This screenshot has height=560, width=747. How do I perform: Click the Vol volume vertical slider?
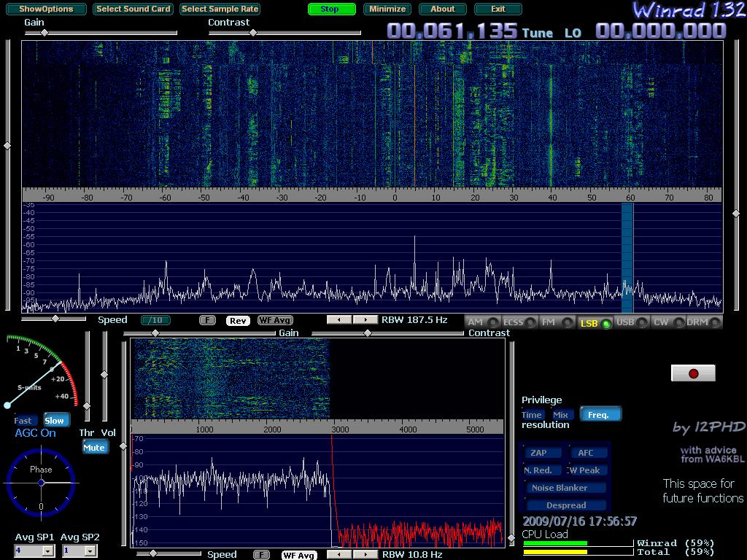104,377
